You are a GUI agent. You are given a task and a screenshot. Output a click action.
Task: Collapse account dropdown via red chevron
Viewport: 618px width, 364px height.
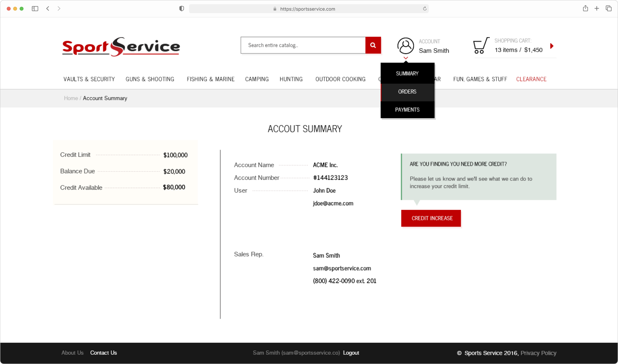pos(406,58)
